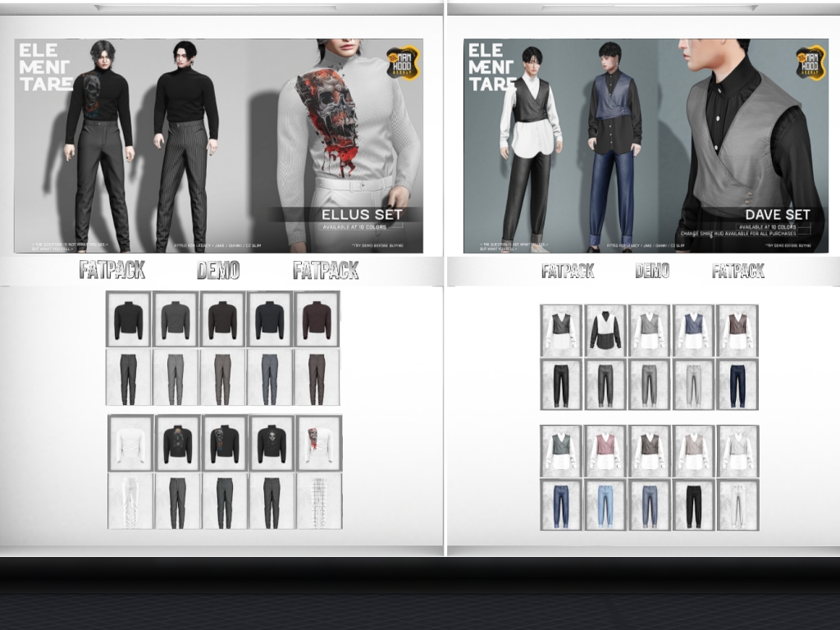Image resolution: width=840 pixels, height=630 pixels.
Task: Choose the pink vest Dave Set tile
Action: (x=605, y=451)
